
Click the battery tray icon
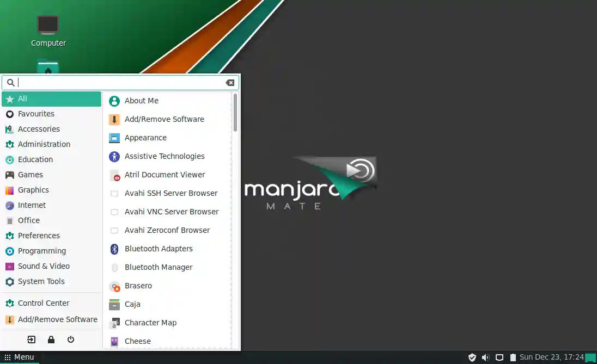pos(513,357)
